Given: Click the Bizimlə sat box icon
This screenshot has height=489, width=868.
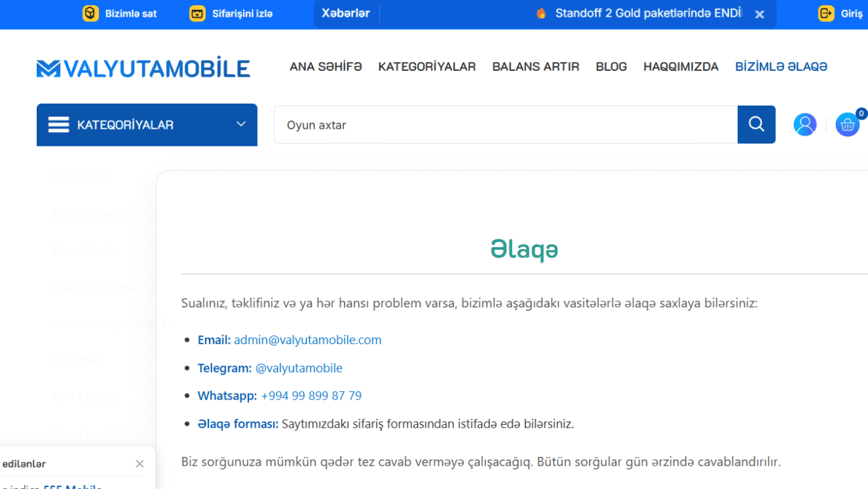Looking at the screenshot, I should 90,13.
